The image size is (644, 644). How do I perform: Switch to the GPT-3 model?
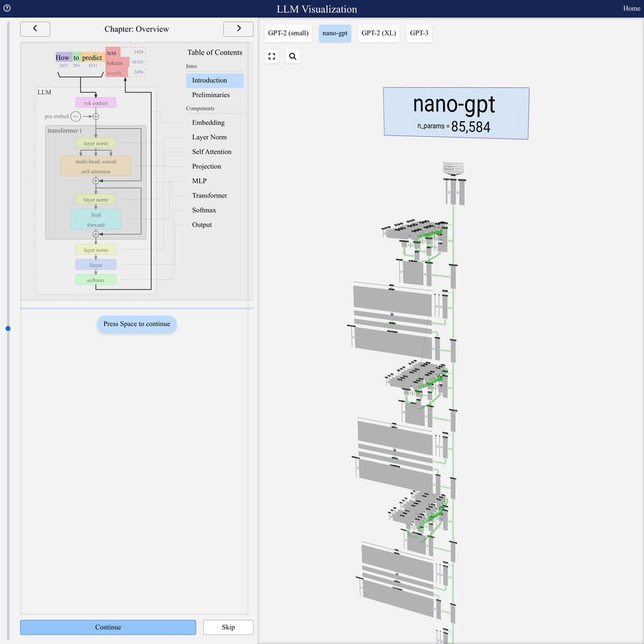pos(419,33)
